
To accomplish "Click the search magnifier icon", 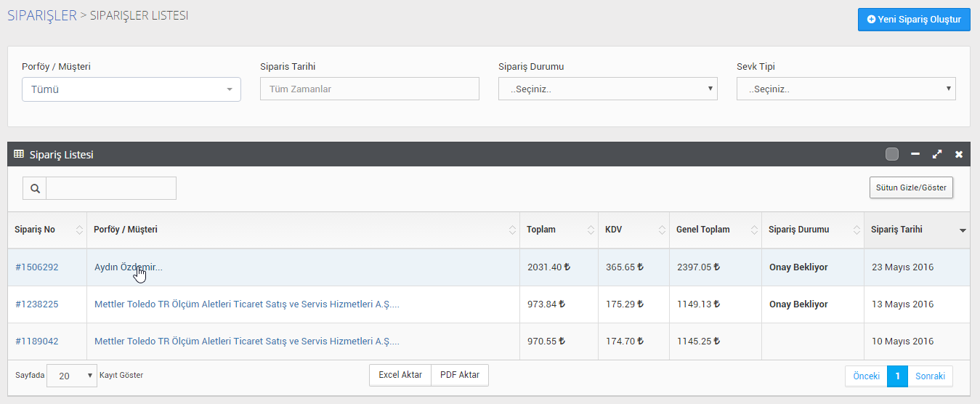I will [35, 188].
